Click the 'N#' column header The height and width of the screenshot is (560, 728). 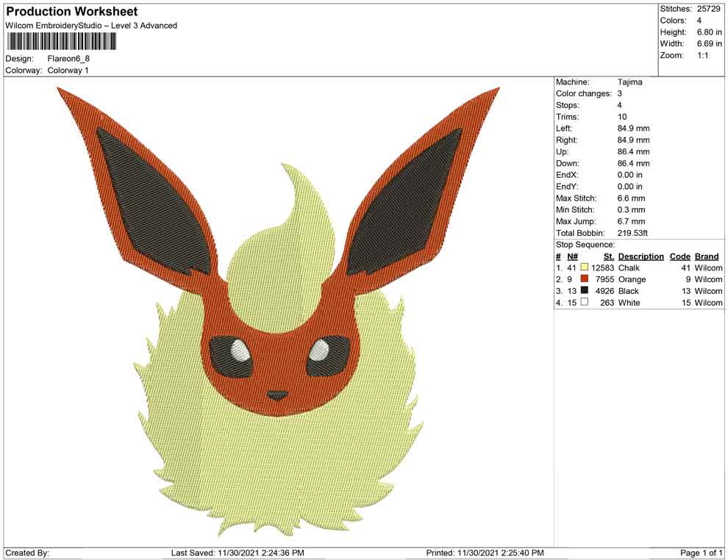[x=572, y=256]
